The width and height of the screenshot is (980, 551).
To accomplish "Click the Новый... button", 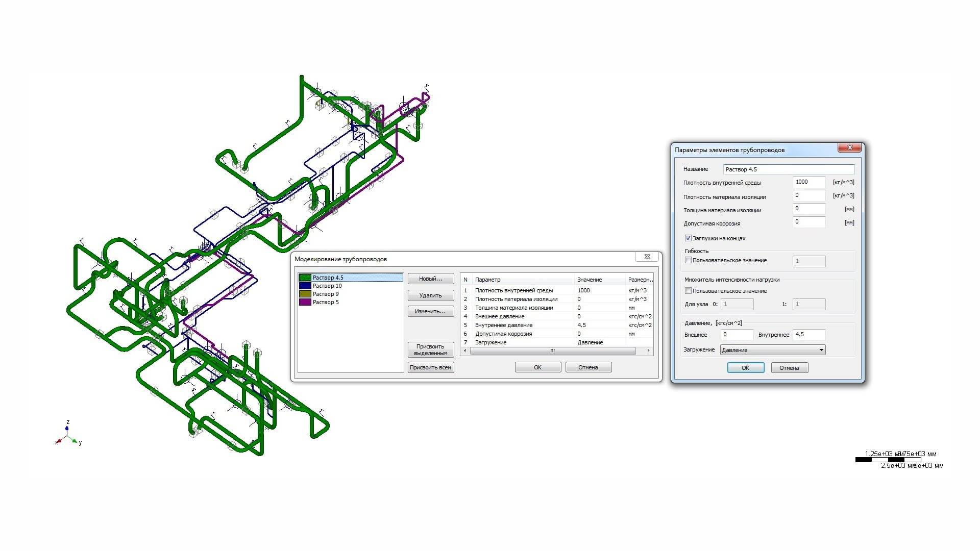I will coord(431,279).
